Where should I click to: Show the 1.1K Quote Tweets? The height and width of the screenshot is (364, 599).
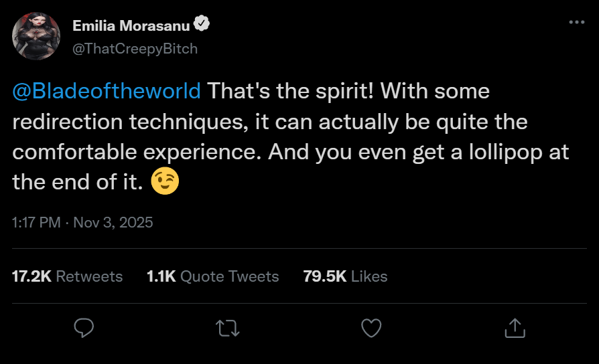click(x=212, y=276)
